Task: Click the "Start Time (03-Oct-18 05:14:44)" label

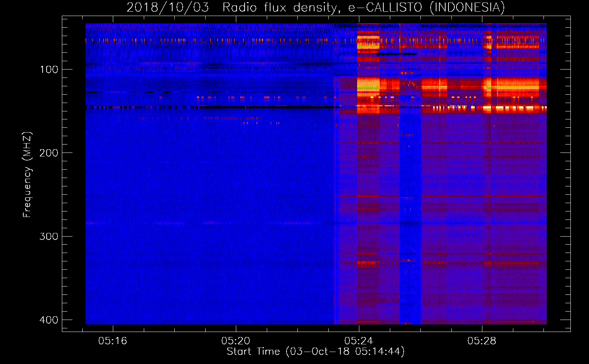Action: coord(316,352)
